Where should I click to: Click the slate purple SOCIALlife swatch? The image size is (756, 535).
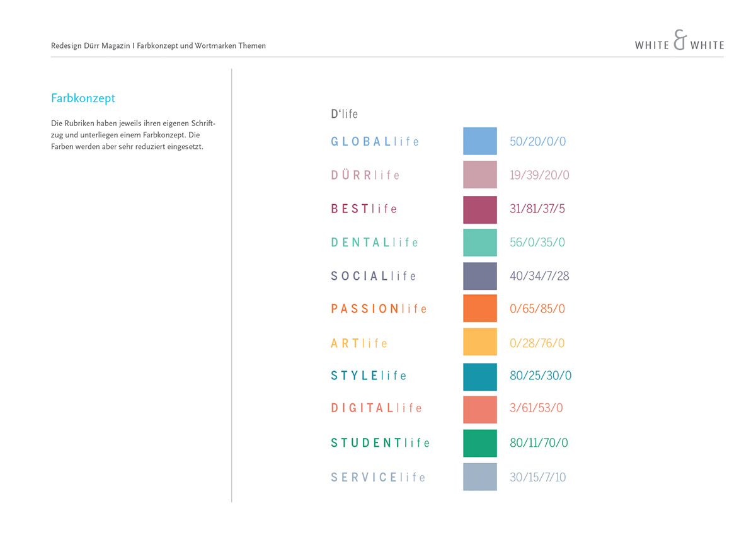tap(479, 276)
